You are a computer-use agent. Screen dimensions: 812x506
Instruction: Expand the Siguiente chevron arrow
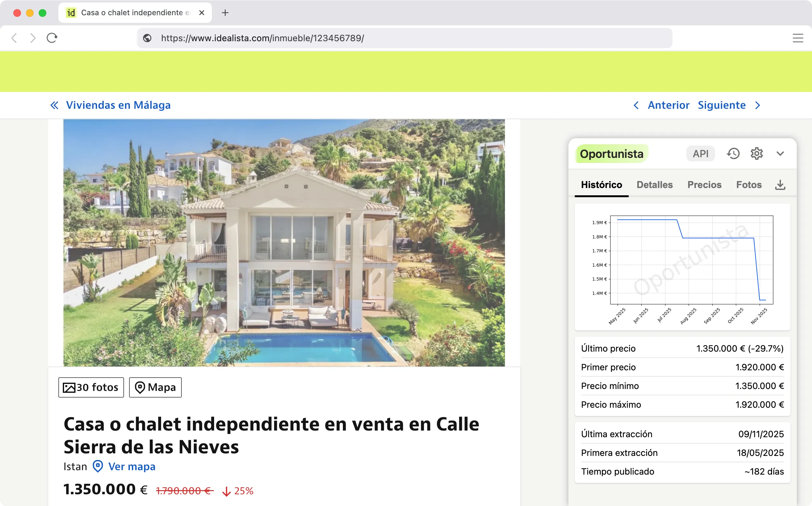(x=757, y=105)
